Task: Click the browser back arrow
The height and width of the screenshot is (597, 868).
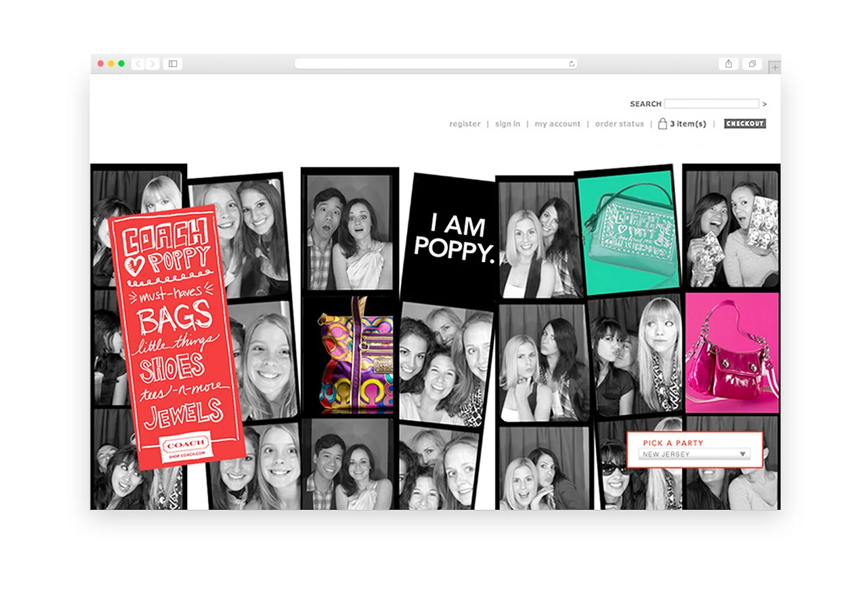Action: click(138, 64)
